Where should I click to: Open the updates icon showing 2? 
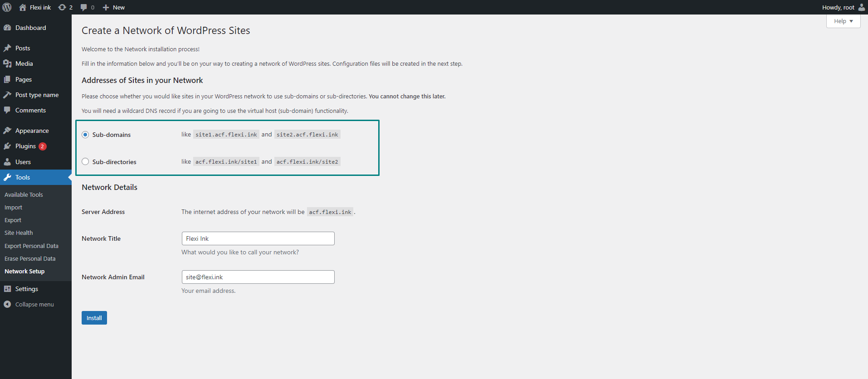pyautogui.click(x=62, y=7)
